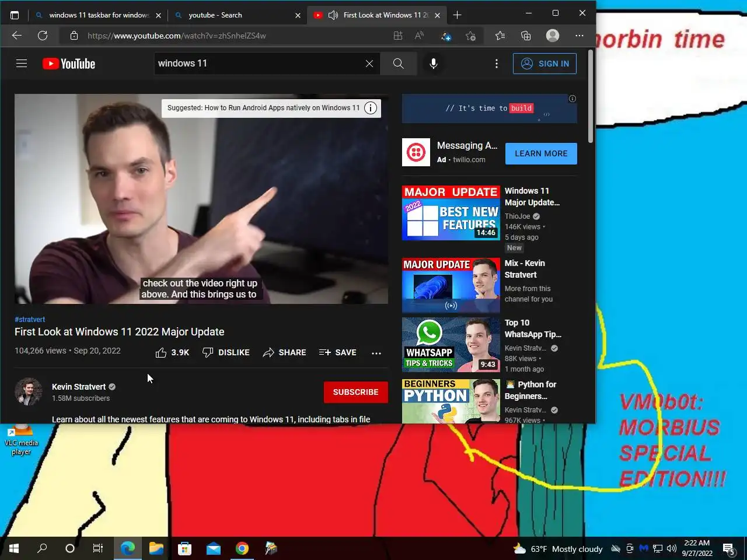Go to the YouTube home logo
The width and height of the screenshot is (747, 560).
[69, 64]
